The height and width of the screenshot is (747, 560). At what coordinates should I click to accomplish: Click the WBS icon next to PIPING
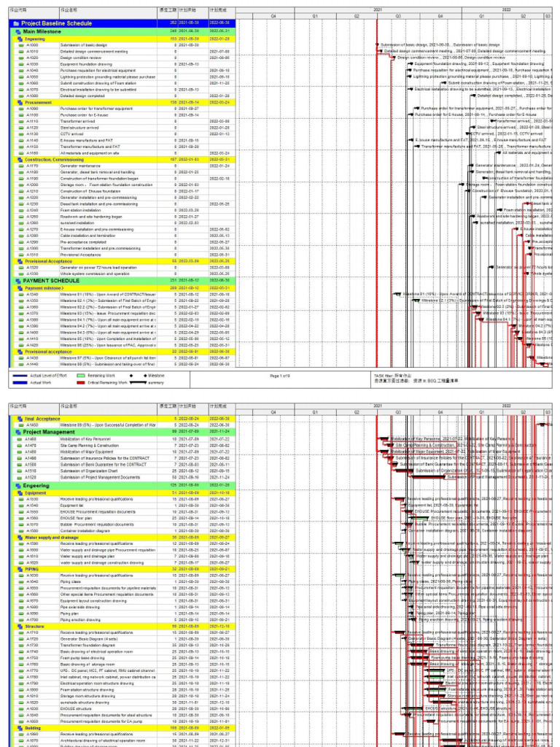pyautogui.click(x=20, y=569)
